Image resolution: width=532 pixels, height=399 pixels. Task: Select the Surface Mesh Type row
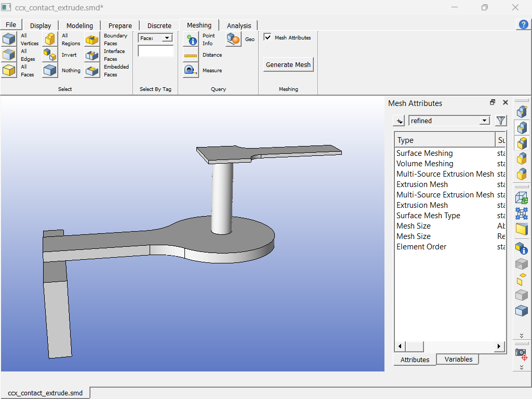click(450, 216)
